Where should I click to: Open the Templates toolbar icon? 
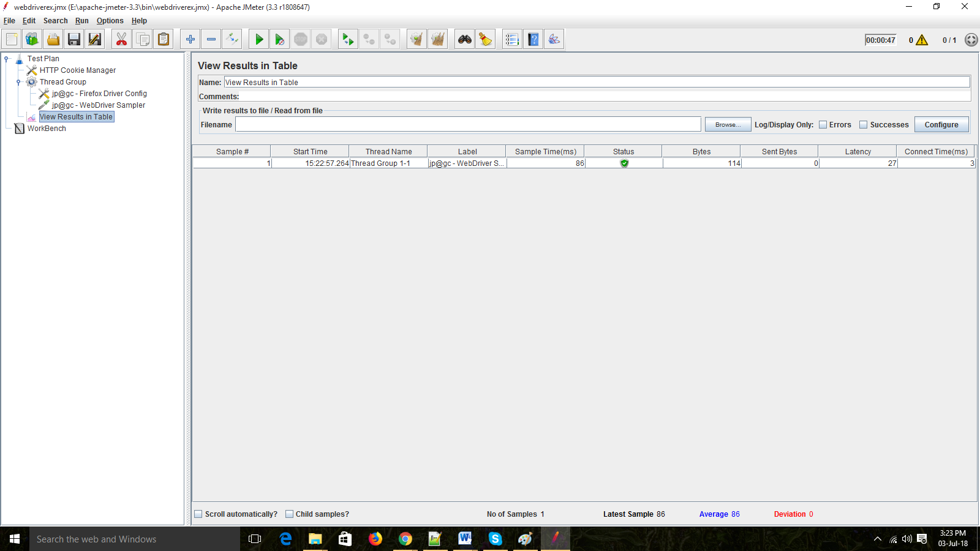point(32,39)
